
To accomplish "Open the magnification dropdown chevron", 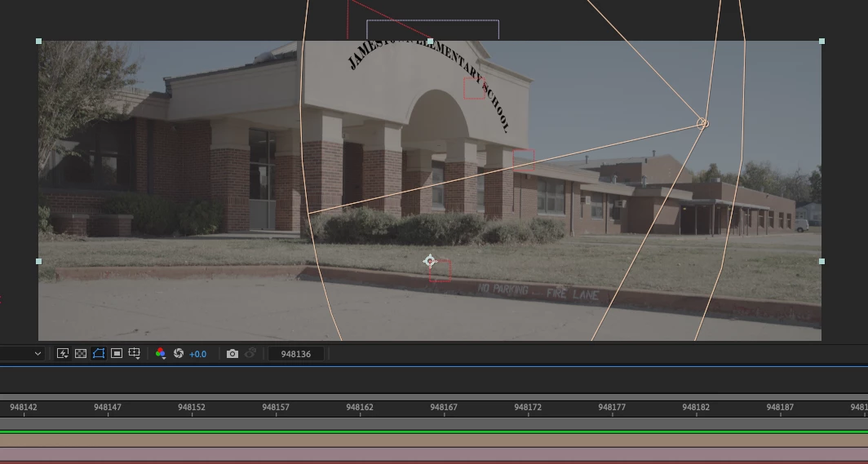I will tap(38, 353).
